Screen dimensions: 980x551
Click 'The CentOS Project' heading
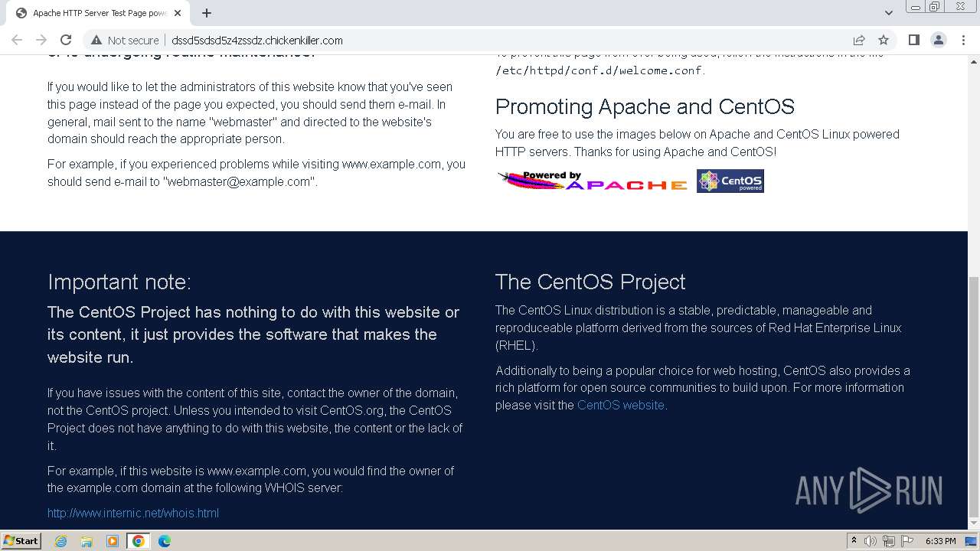point(590,282)
